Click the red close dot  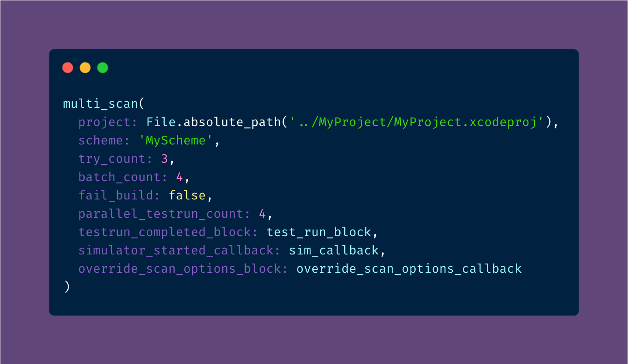[x=68, y=68]
